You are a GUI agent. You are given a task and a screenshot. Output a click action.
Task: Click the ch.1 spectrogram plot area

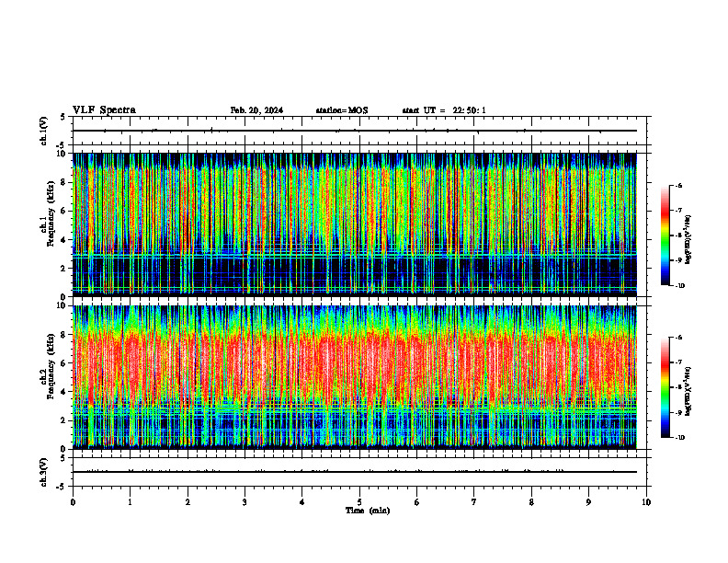coord(355,224)
